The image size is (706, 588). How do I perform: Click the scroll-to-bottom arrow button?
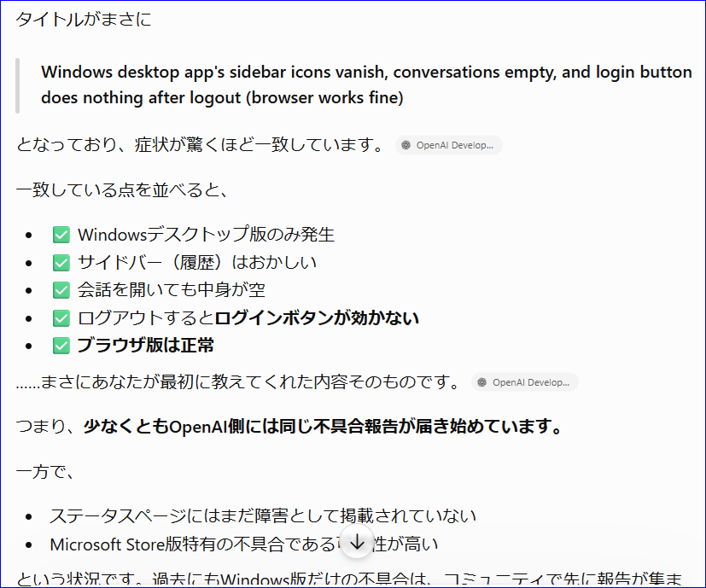(357, 542)
